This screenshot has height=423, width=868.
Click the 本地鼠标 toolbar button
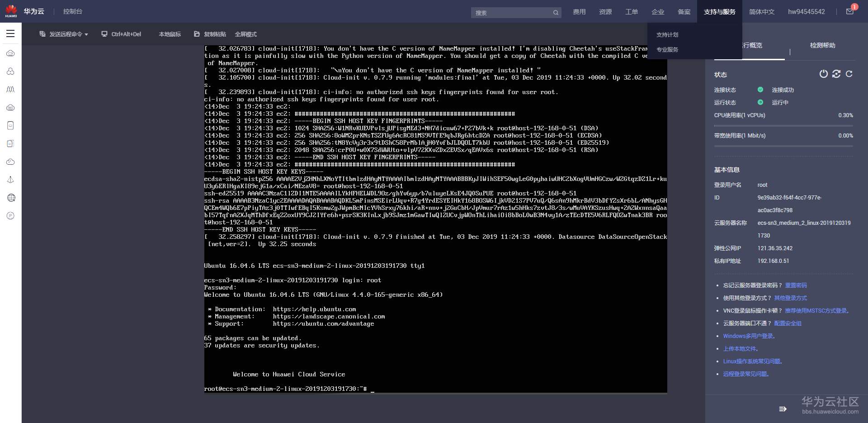point(170,34)
